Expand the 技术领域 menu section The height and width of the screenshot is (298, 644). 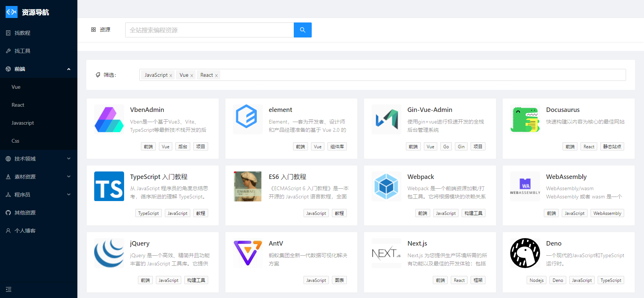(x=69, y=159)
